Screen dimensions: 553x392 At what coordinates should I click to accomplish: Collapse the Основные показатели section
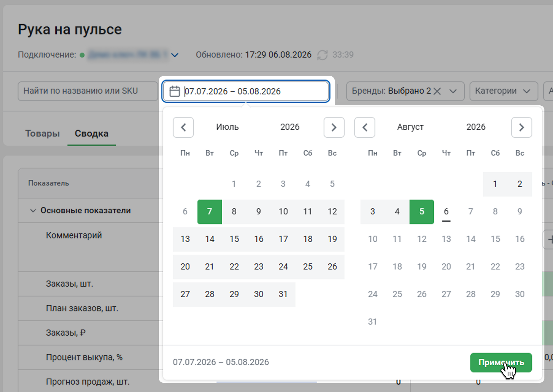click(33, 211)
